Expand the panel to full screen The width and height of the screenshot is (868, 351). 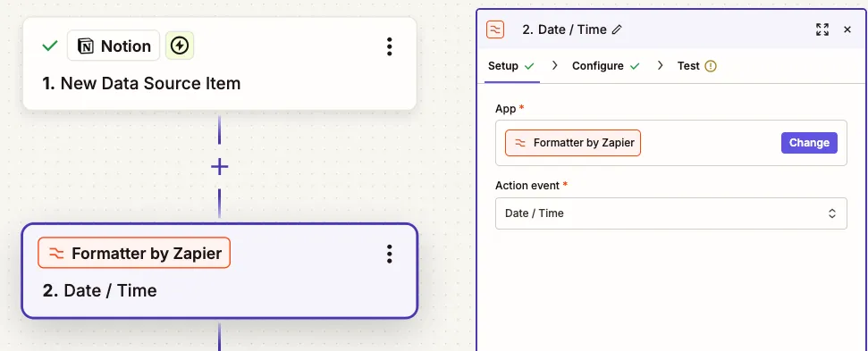point(822,29)
